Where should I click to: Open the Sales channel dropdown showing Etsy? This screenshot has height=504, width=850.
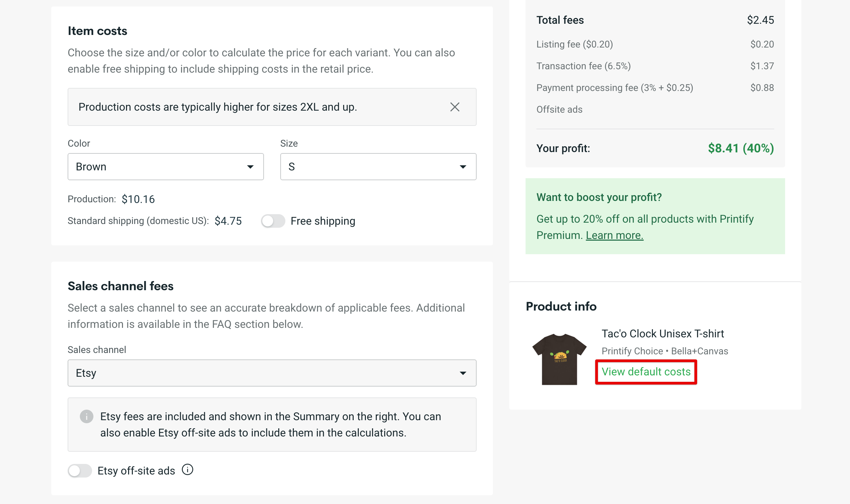[x=272, y=373]
